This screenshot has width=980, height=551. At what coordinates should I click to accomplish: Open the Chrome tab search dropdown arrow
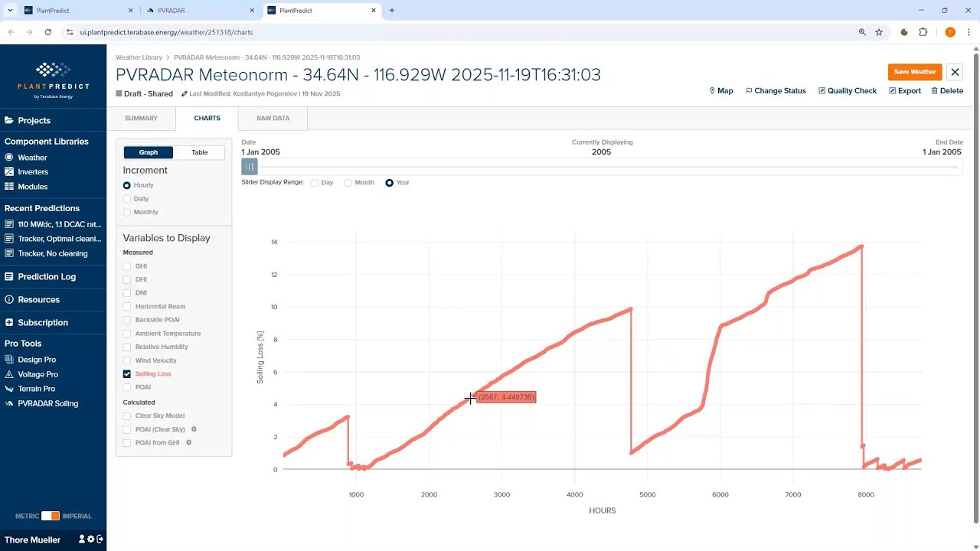(x=10, y=11)
